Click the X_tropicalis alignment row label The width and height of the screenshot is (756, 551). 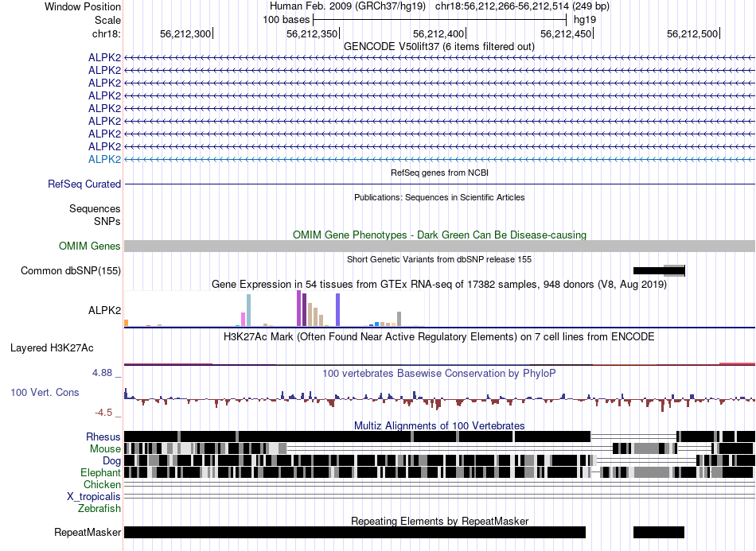94,497
